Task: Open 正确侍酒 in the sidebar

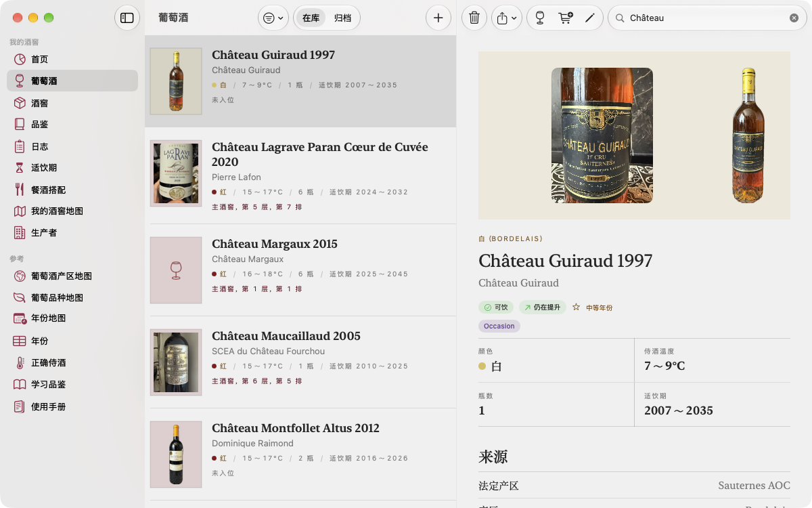Action: point(72,363)
